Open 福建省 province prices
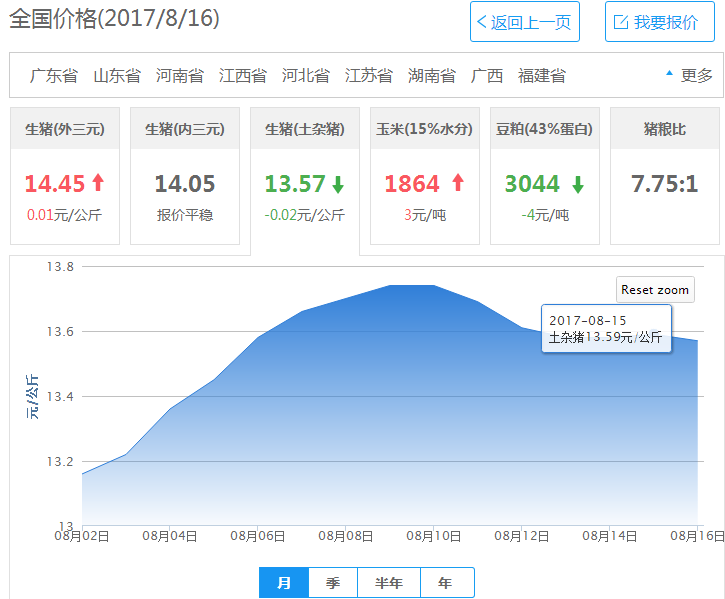Screen dimensions: 725x599 [x=541, y=76]
